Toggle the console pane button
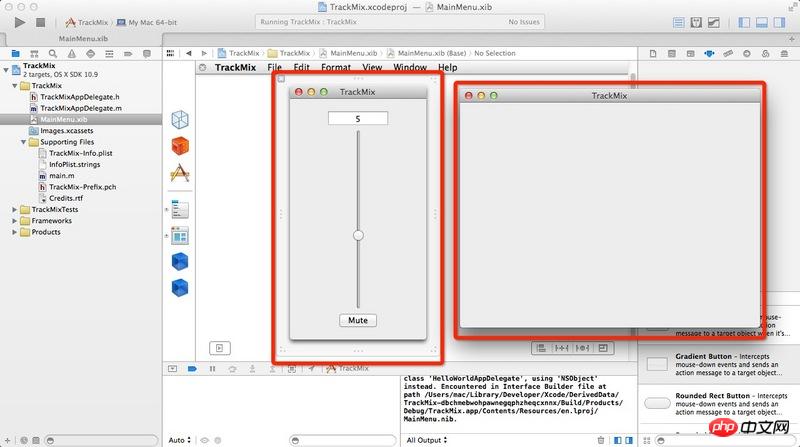Image resolution: width=800 pixels, height=447 pixels. coord(629,440)
